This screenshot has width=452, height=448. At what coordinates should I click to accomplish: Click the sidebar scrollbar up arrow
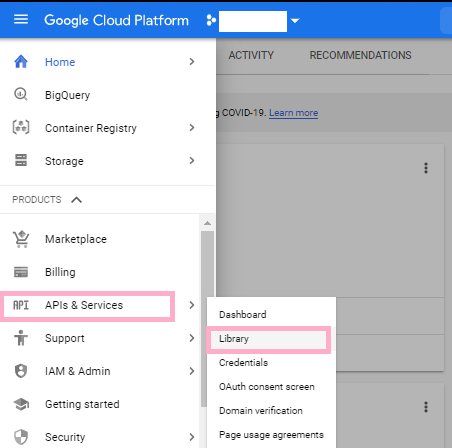click(x=207, y=223)
